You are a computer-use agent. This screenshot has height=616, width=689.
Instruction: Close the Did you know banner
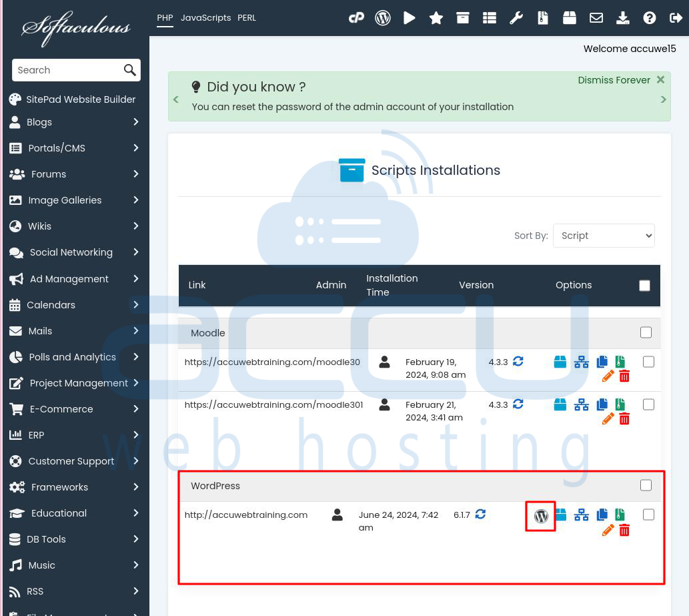pyautogui.click(x=660, y=79)
